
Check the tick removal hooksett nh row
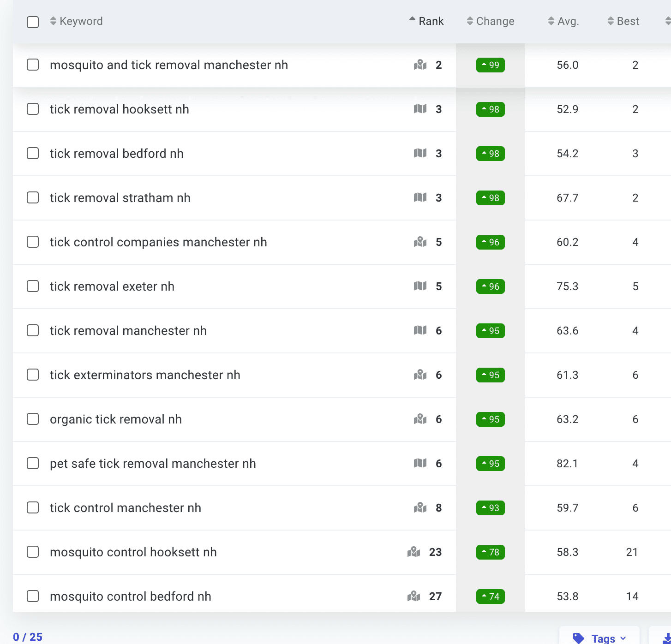33,109
